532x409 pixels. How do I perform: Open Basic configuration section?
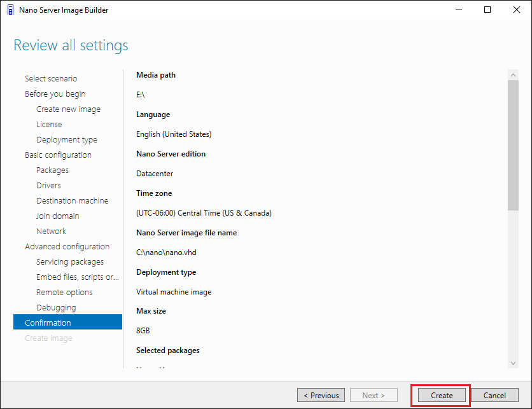pos(58,155)
